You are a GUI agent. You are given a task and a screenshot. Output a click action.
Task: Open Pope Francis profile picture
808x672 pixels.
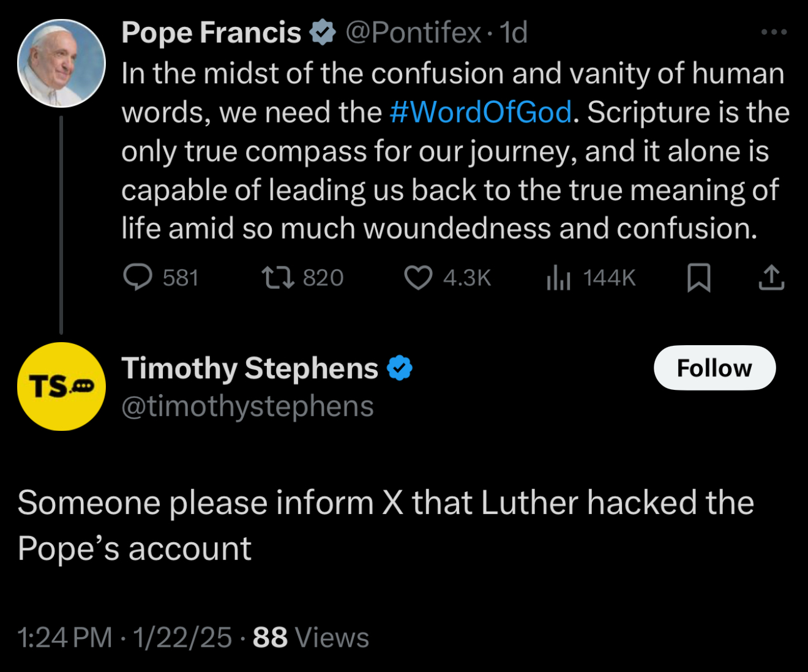point(61,64)
